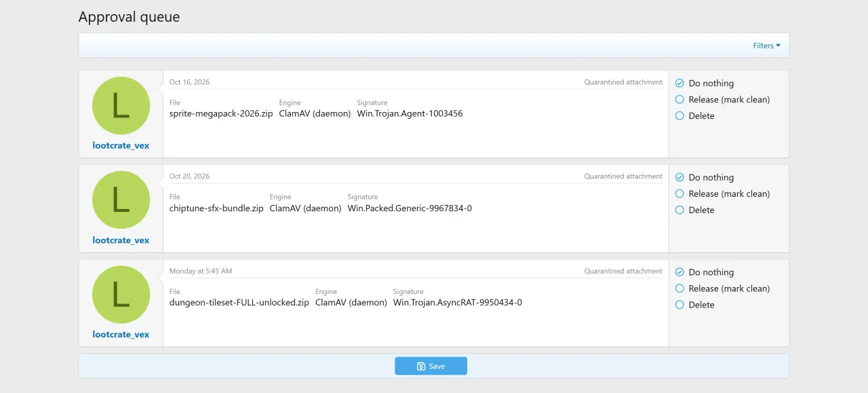Click signature Win.Packed.Generic-9967834-0

[410, 208]
